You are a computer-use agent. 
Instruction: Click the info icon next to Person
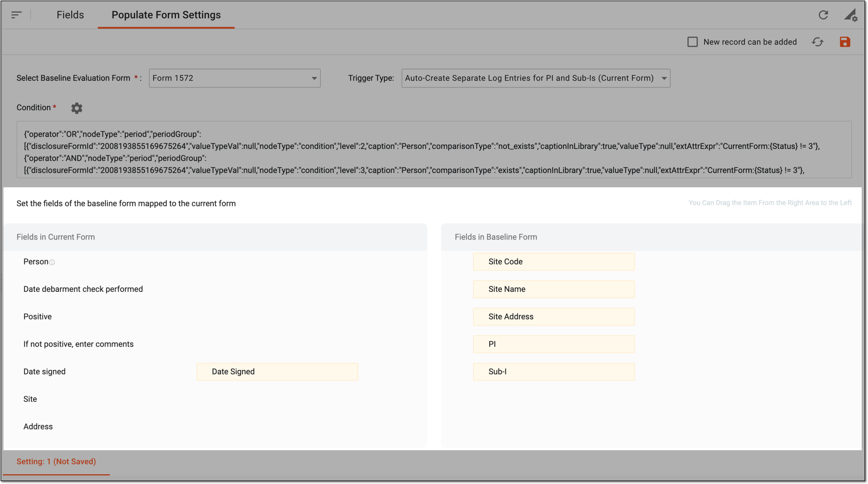(52, 262)
